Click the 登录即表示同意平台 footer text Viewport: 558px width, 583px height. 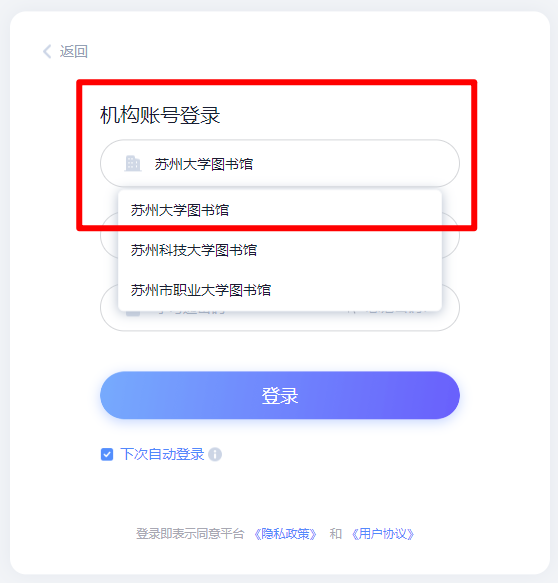pos(190,534)
